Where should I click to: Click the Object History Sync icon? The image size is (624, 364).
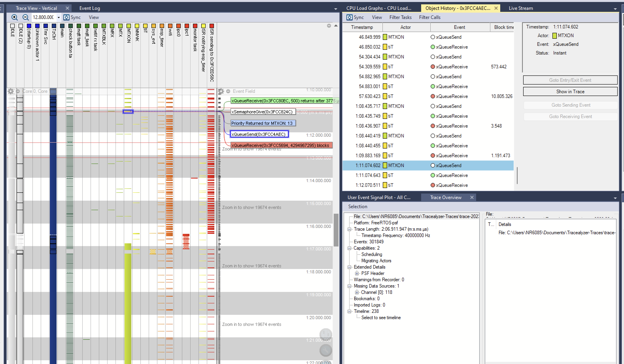[x=349, y=17]
